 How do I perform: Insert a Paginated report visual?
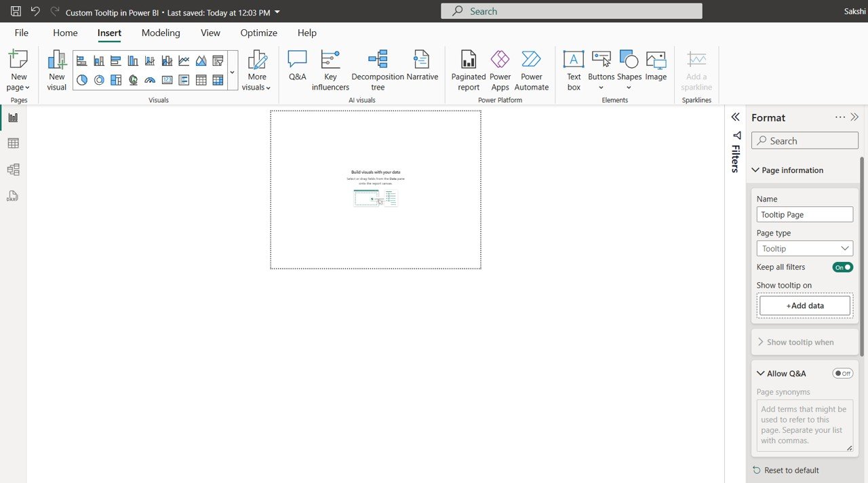pos(469,71)
